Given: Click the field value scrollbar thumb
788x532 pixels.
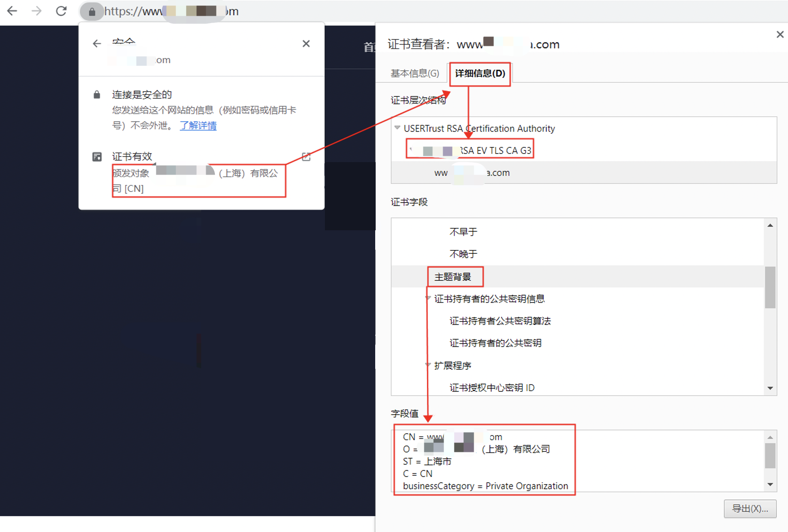Looking at the screenshot, I should (x=770, y=455).
